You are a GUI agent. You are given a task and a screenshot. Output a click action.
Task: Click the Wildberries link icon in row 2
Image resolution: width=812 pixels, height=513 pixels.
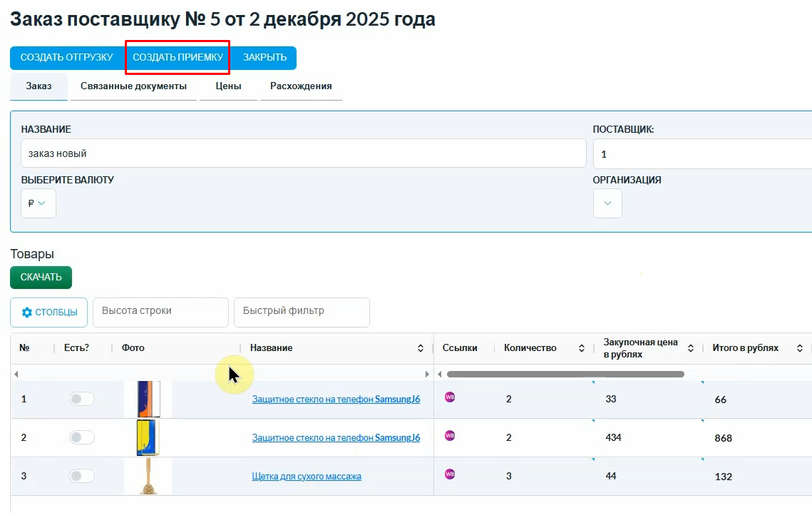click(x=450, y=435)
